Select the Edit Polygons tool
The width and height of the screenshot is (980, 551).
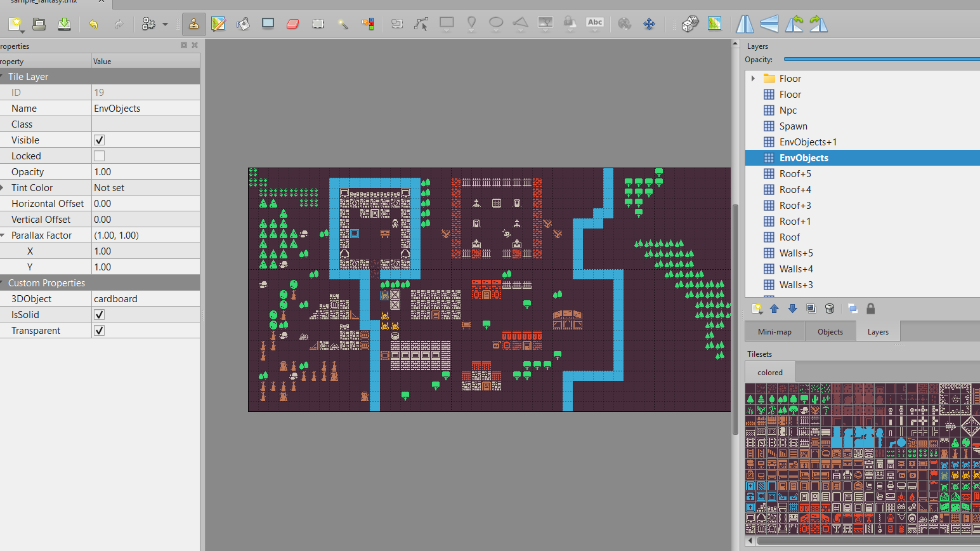tap(422, 24)
